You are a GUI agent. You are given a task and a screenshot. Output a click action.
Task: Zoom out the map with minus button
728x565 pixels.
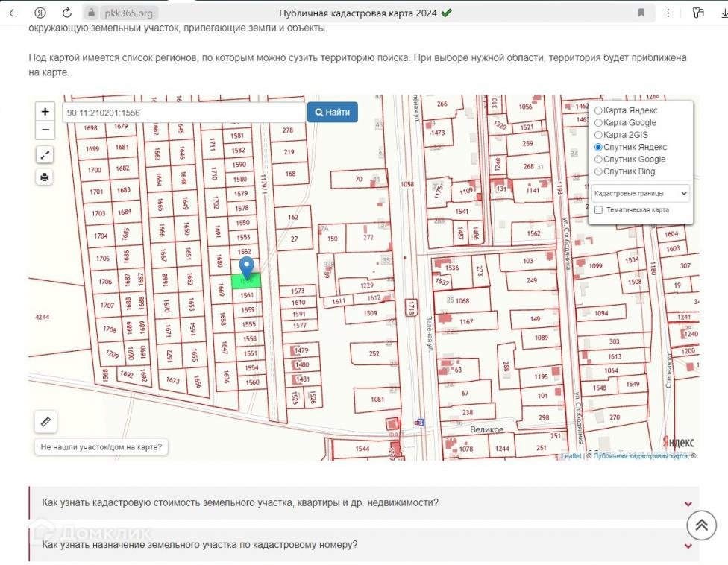pos(45,130)
